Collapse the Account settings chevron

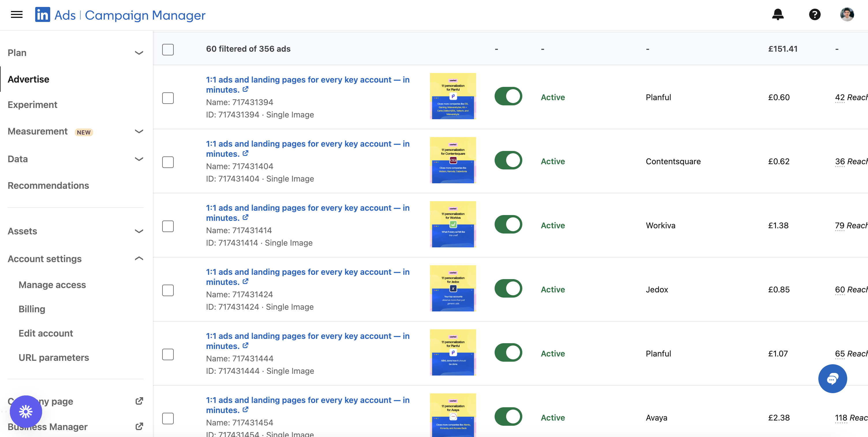coord(139,258)
